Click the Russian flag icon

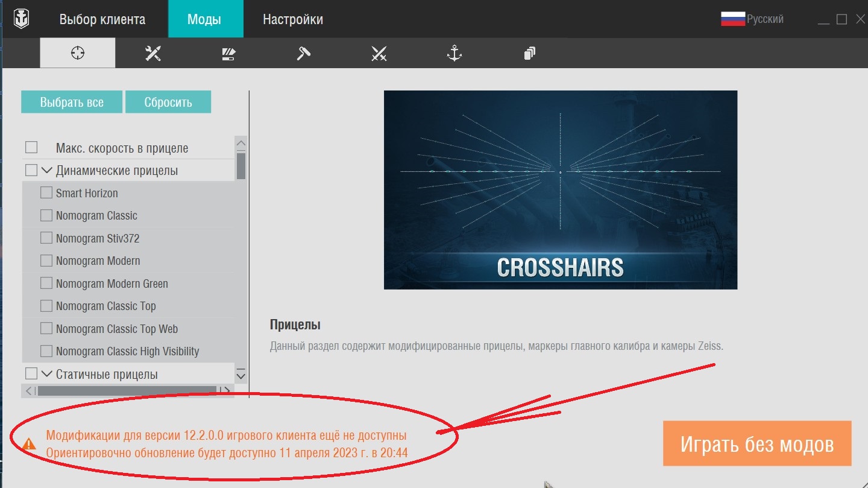click(733, 19)
